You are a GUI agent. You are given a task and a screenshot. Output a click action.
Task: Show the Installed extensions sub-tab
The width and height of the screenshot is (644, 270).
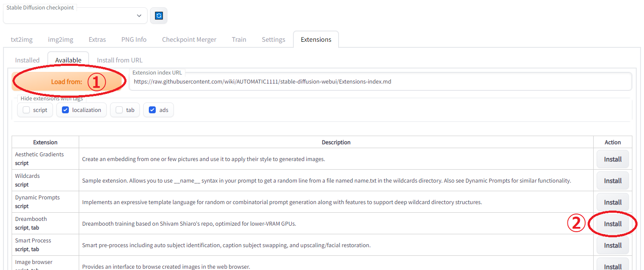(27, 60)
